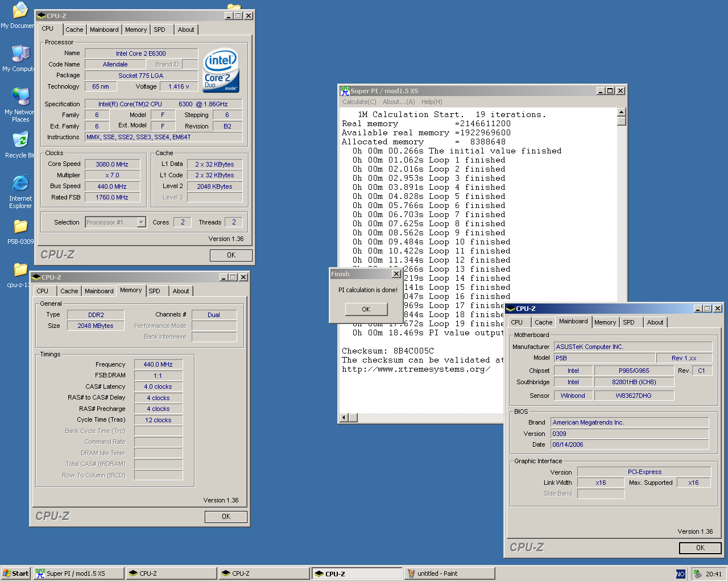Open Cache tab in top CPU-Z window
Viewport: 728px width, 582px height.
[x=74, y=30]
